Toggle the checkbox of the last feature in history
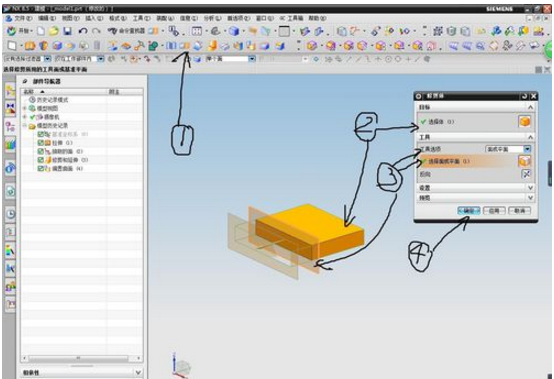This screenshot has height=379, width=554. pos(41,168)
